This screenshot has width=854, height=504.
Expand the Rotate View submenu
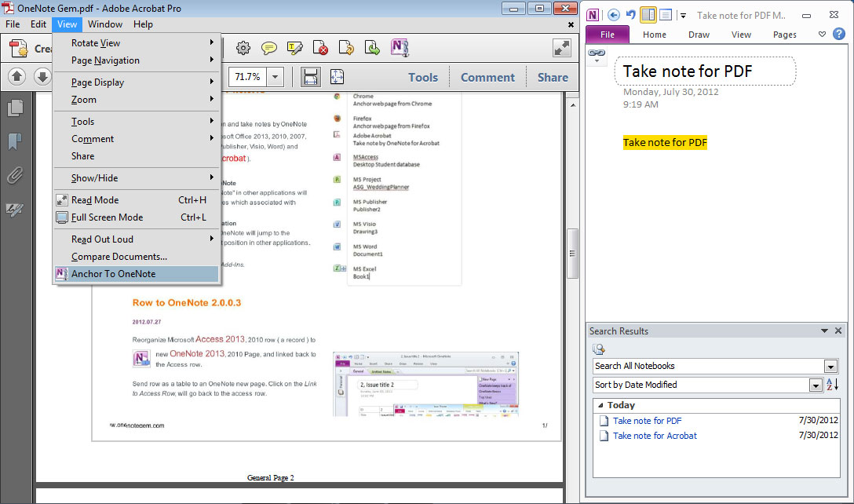pyautogui.click(x=137, y=42)
